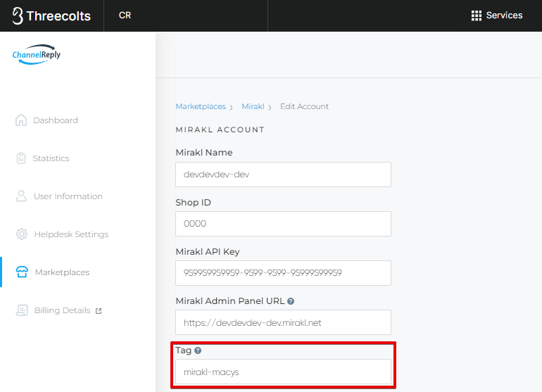Go to Statistics in the sidebar

point(51,158)
